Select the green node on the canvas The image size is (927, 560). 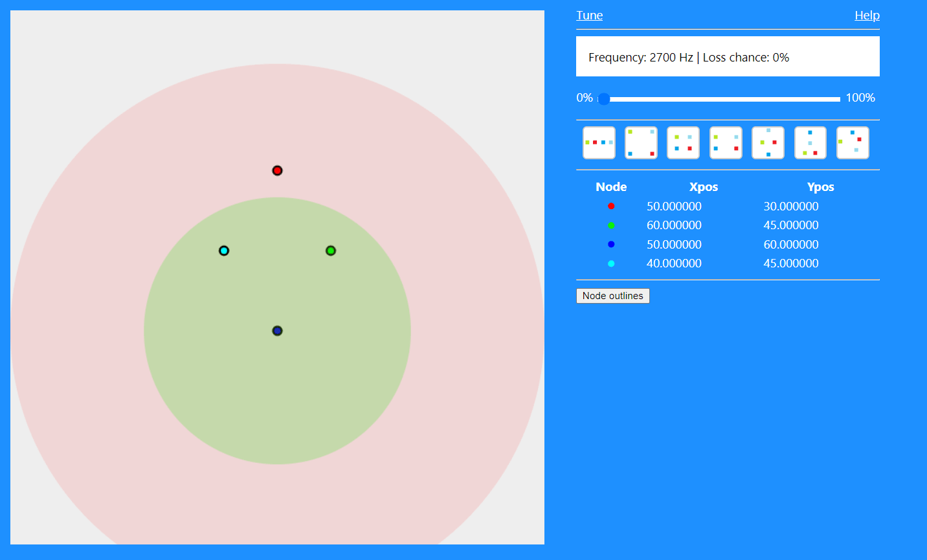click(x=331, y=251)
